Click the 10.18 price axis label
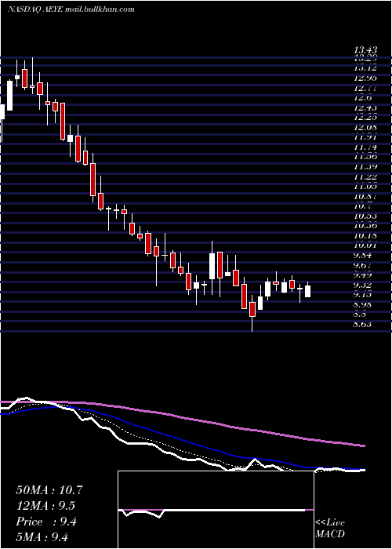 pos(366,236)
